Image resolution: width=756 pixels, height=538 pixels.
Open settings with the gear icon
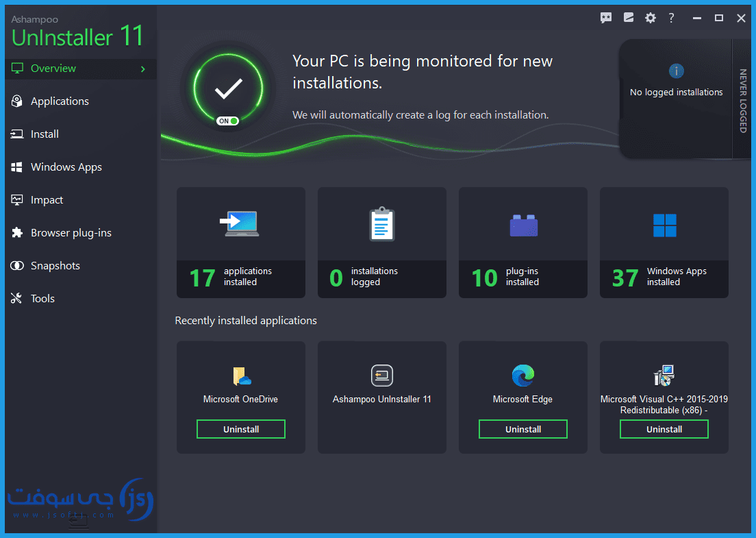[x=651, y=18]
